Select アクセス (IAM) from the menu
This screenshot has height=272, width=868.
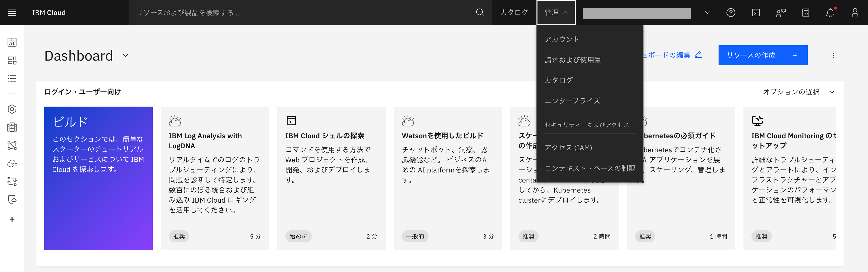[568, 148]
